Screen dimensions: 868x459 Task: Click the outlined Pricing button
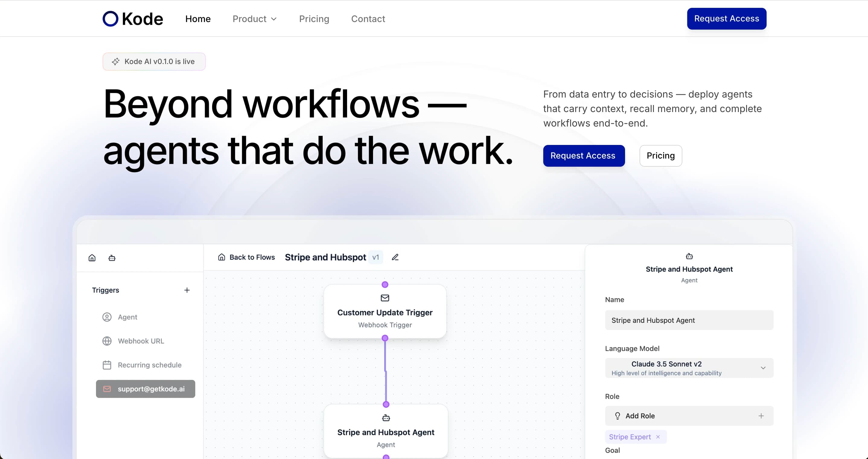(660, 156)
